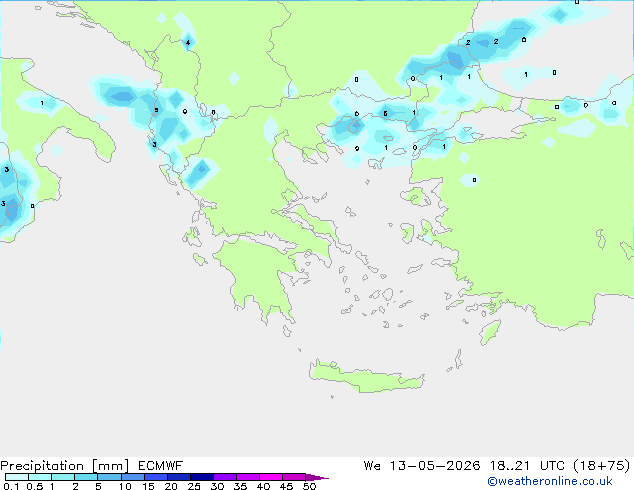Click the date 'We 13-05-2026'

[422, 466]
